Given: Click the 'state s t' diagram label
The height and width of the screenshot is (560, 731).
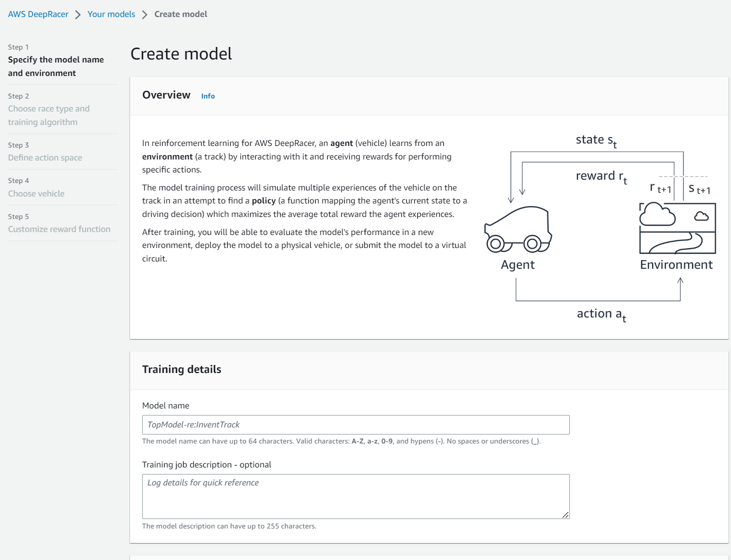Looking at the screenshot, I should coord(596,140).
